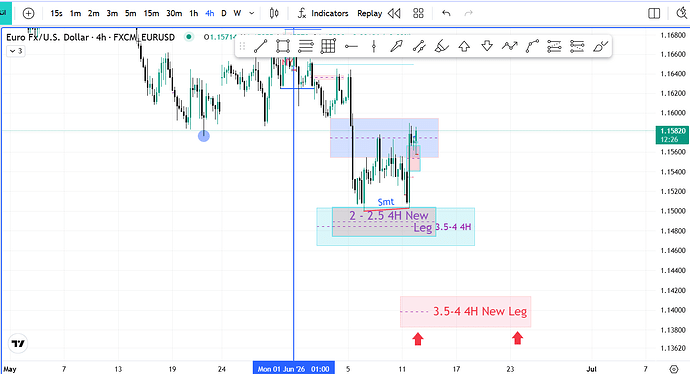Toggle the right sidebar panel icon
This screenshot has width=690, height=374.
[x=654, y=14]
